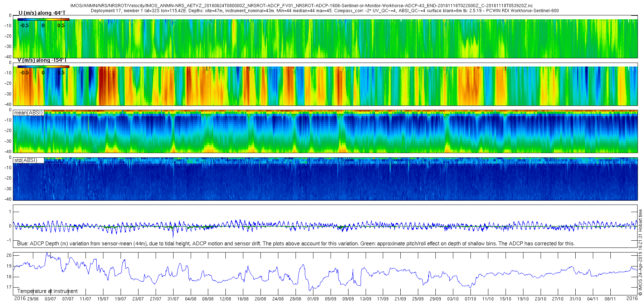Click the '04/11' date tick
This screenshot has height=304, width=644.
[x=592, y=299]
